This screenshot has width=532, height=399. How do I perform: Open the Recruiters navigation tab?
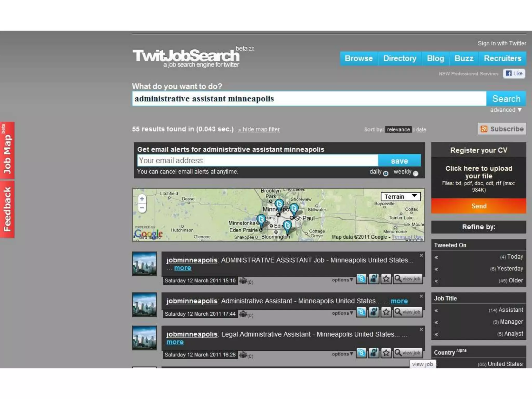click(502, 58)
